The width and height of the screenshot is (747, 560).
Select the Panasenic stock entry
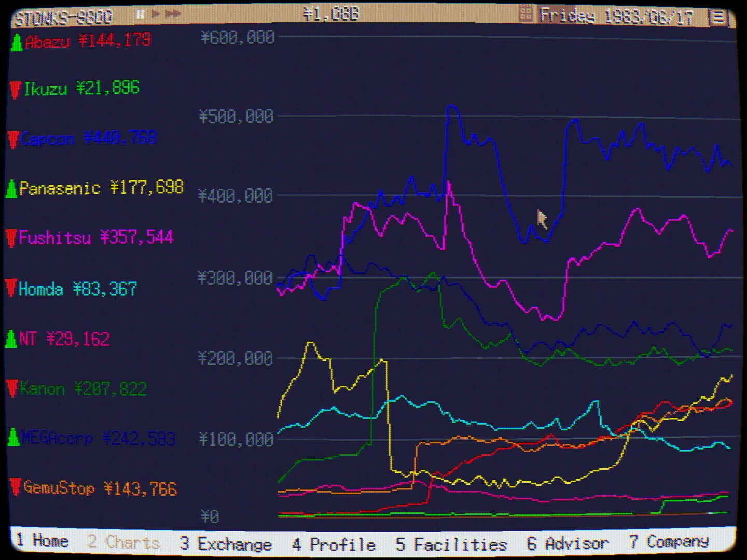click(x=95, y=188)
